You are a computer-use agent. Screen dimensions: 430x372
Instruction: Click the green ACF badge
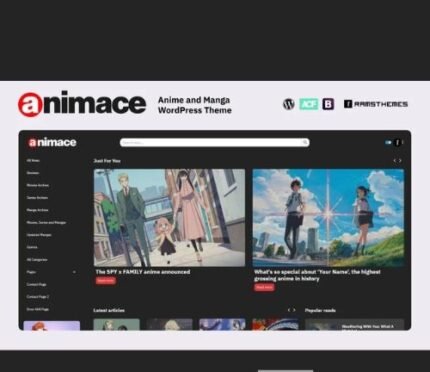point(308,104)
